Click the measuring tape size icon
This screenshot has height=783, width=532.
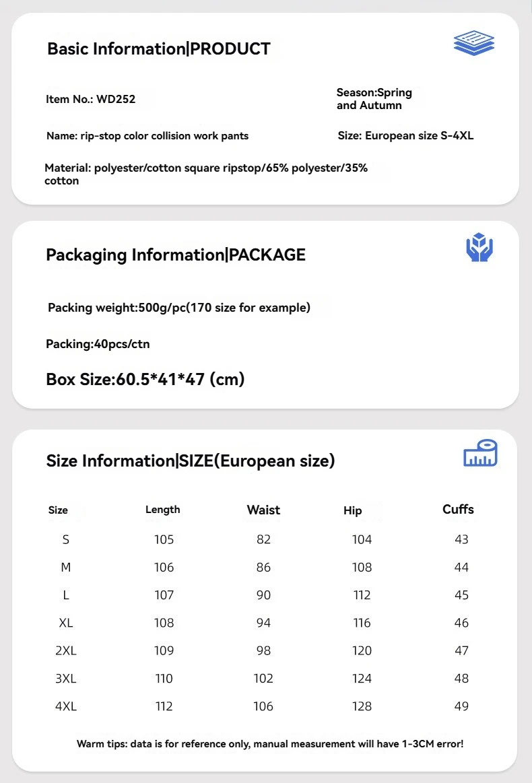pyautogui.click(x=480, y=453)
